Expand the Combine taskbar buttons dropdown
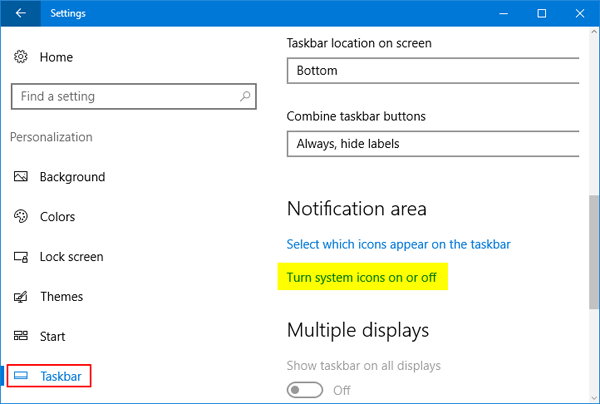 click(433, 144)
